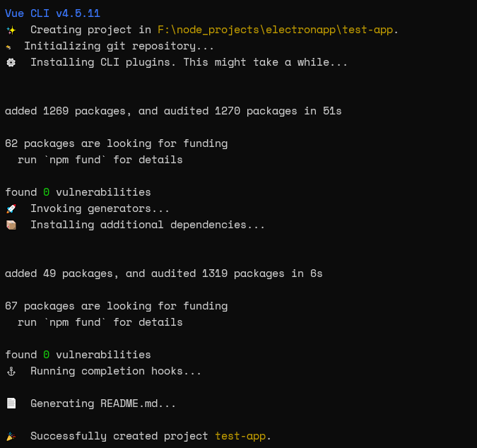Click the rocket icon beside Invoking generators
The height and width of the screenshot is (448, 477).
[11, 208]
